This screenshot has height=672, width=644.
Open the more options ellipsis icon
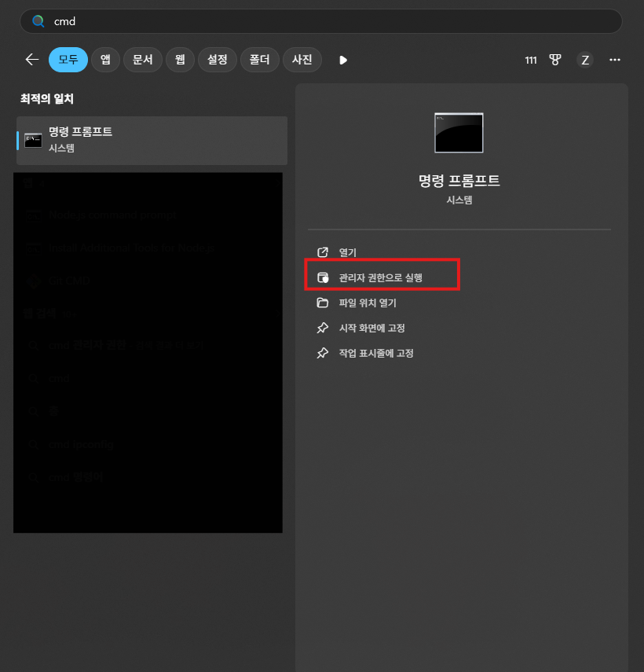615,60
